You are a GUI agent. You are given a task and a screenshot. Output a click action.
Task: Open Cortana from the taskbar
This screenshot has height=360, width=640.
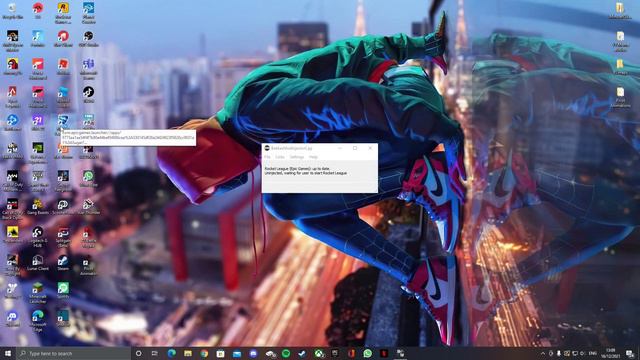point(138,353)
